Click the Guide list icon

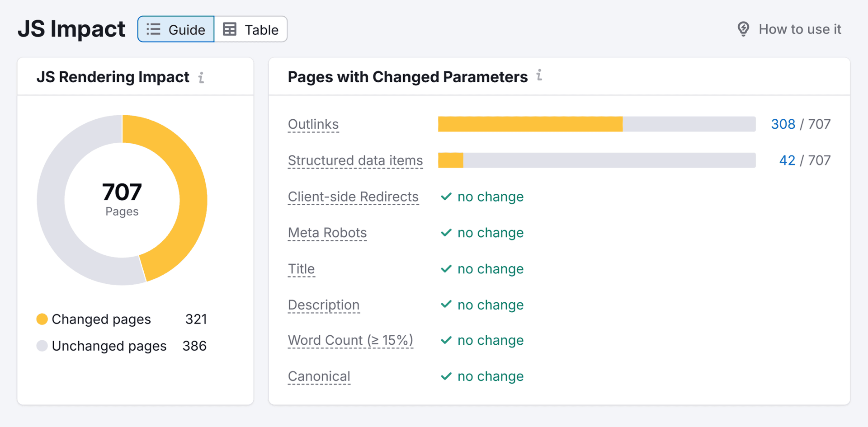pos(153,29)
